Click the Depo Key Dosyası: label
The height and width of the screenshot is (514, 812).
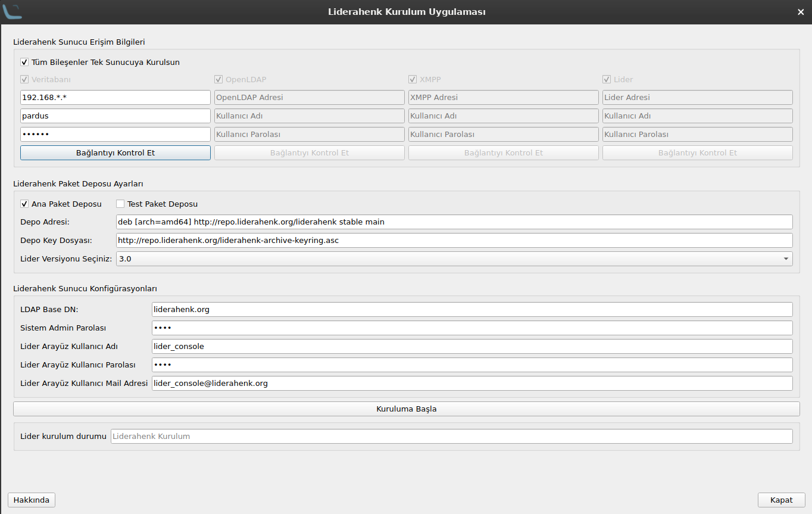tap(56, 241)
